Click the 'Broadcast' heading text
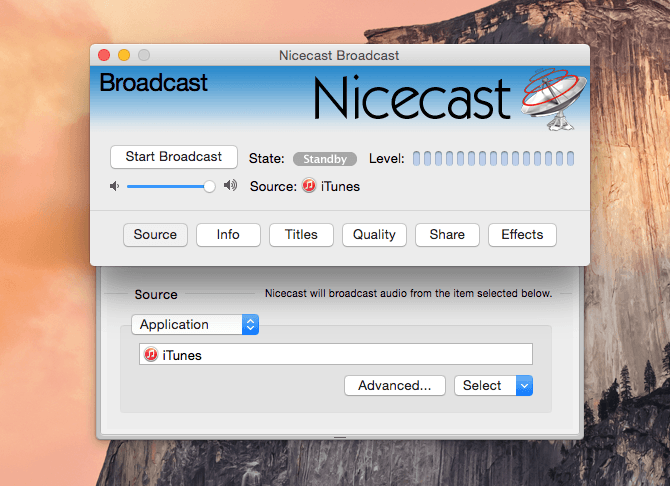Viewport: 670px width, 486px height. coord(153,82)
